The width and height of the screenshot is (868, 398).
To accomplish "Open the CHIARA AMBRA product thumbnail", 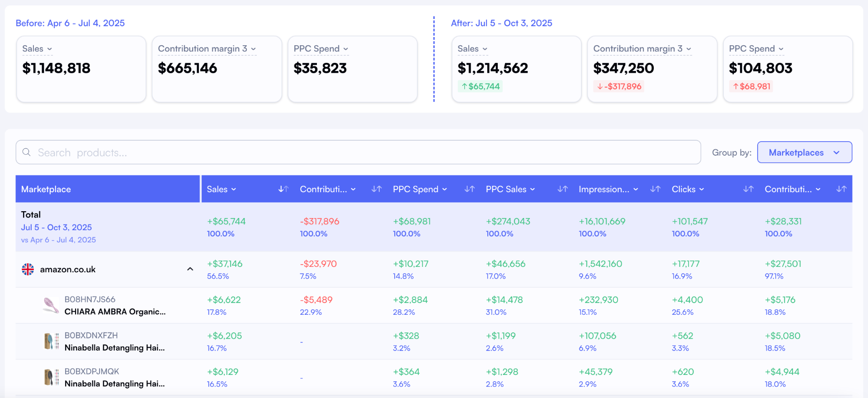I will click(51, 305).
